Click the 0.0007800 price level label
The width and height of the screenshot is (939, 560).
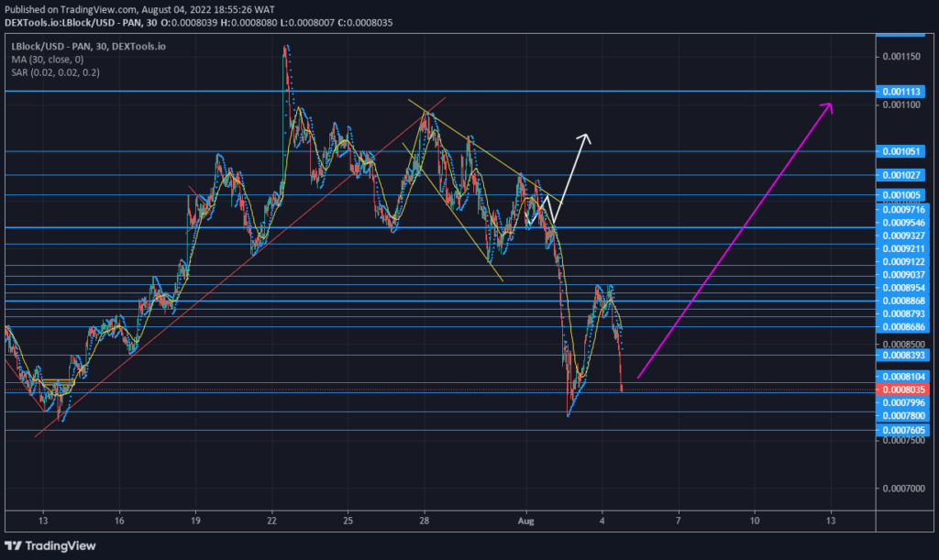[903, 416]
